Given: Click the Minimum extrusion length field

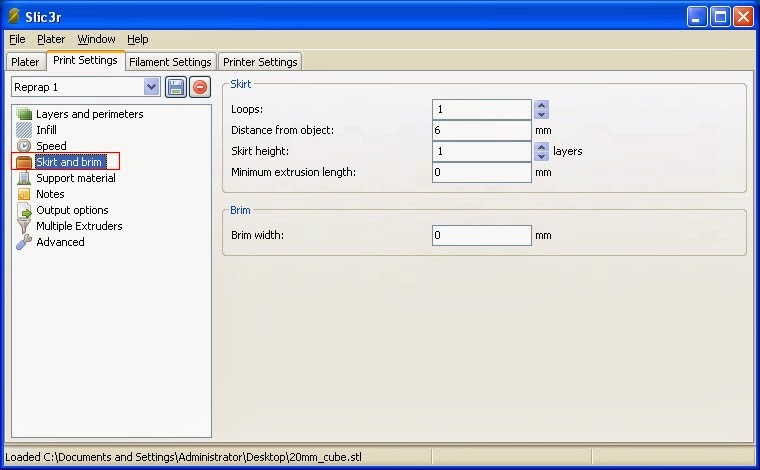Looking at the screenshot, I should click(x=482, y=172).
